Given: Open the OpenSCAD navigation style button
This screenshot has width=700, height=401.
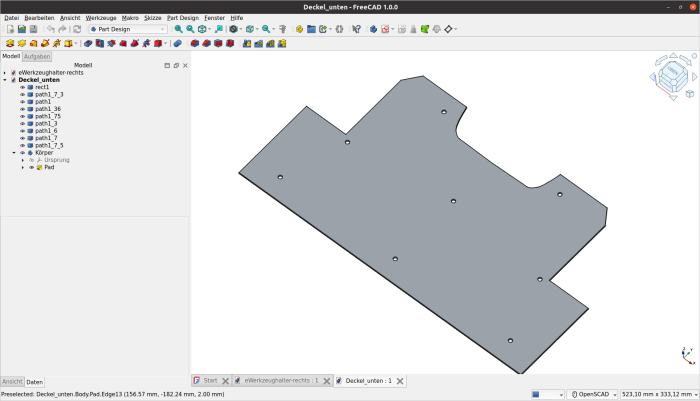Looking at the screenshot, I should 592,394.
